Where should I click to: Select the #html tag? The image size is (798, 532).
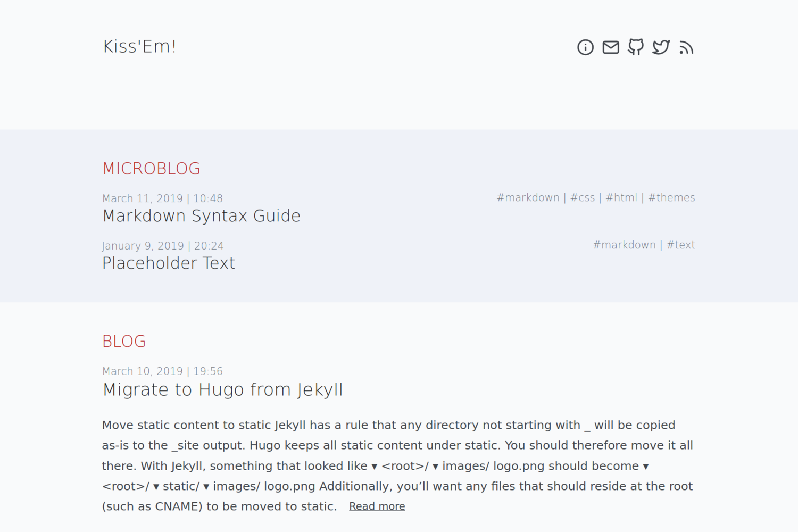point(621,198)
